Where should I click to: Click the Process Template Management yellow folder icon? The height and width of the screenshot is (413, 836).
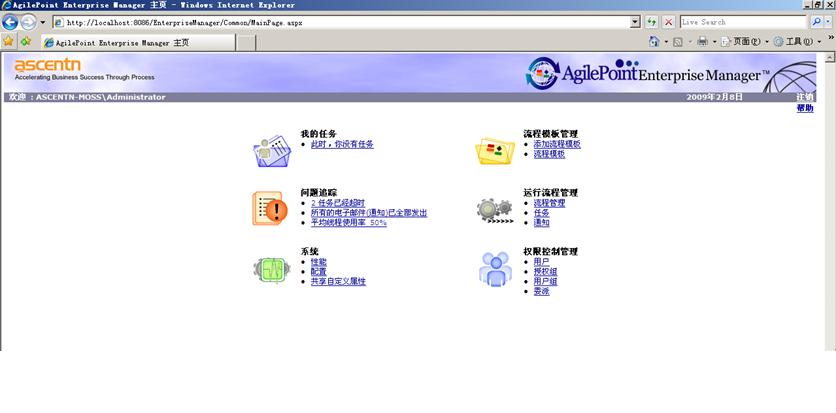tap(495, 151)
